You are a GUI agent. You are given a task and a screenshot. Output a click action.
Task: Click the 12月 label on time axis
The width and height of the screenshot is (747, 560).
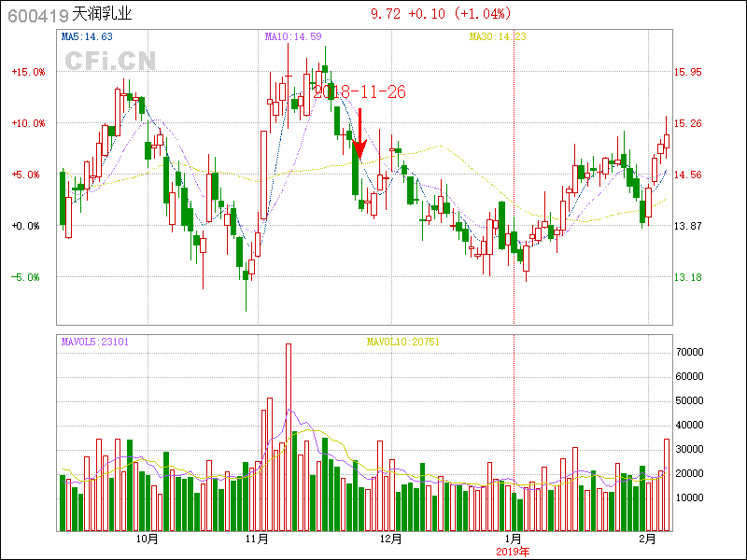(391, 539)
